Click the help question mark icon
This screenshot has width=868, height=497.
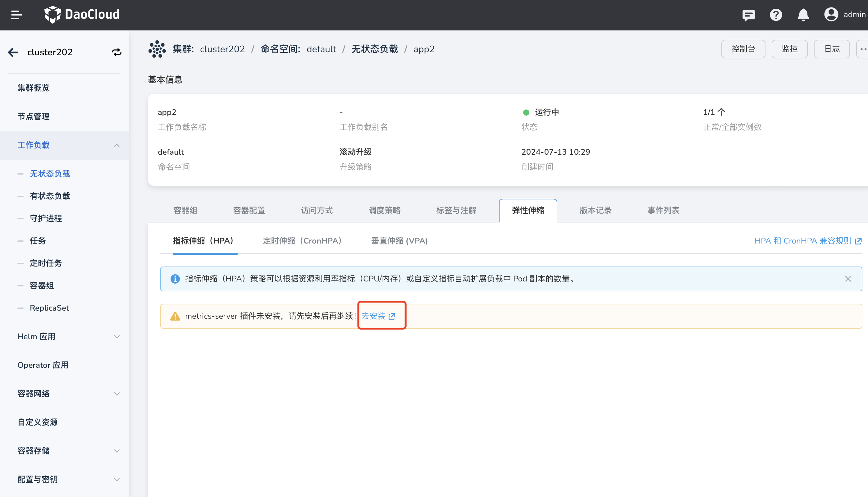[x=775, y=15]
